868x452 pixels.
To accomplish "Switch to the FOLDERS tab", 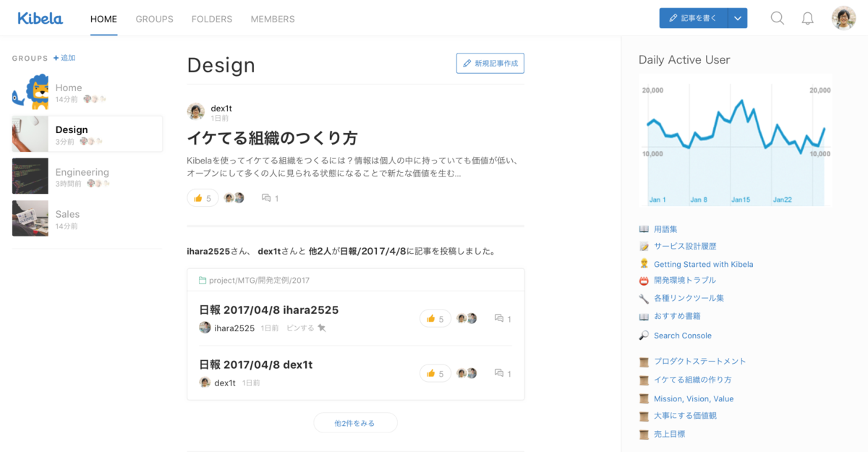I will coord(212,19).
